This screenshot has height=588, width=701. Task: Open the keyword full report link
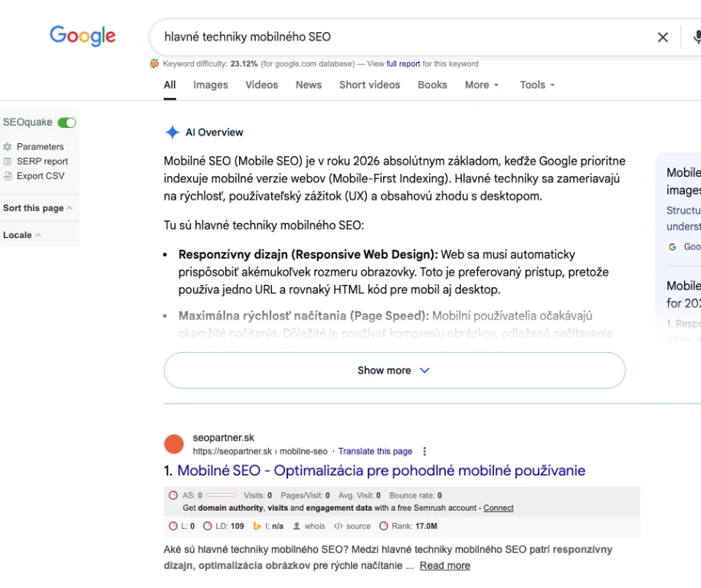[403, 64]
